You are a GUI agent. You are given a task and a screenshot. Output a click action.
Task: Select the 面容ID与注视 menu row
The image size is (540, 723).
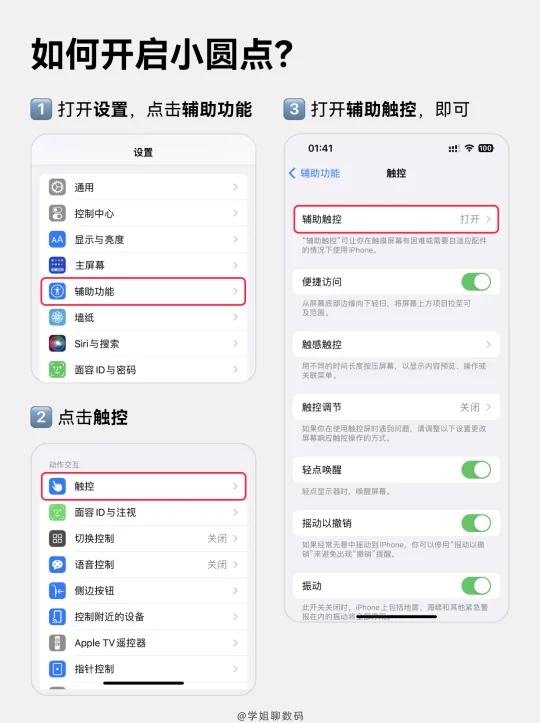pyautogui.click(x=143, y=512)
